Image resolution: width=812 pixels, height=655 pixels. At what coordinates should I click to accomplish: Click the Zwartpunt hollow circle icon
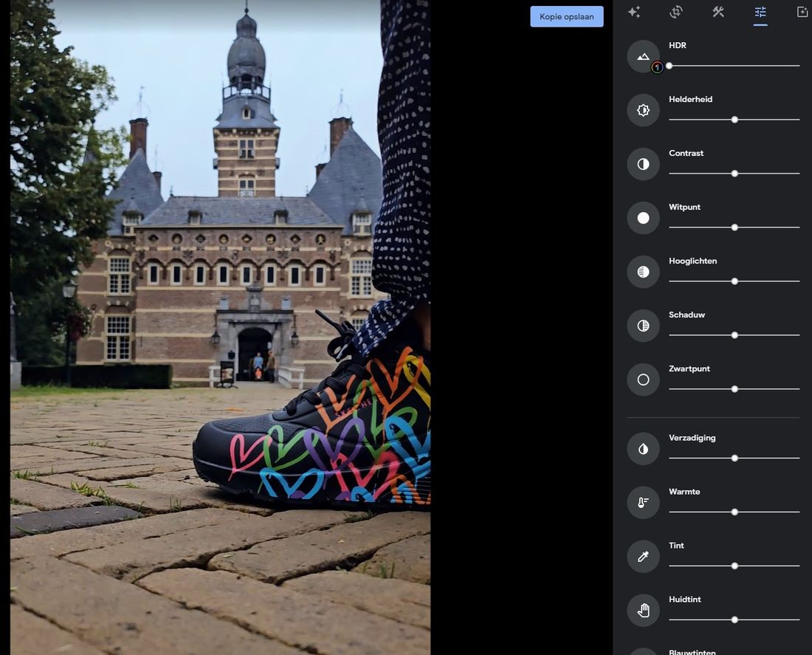point(643,380)
